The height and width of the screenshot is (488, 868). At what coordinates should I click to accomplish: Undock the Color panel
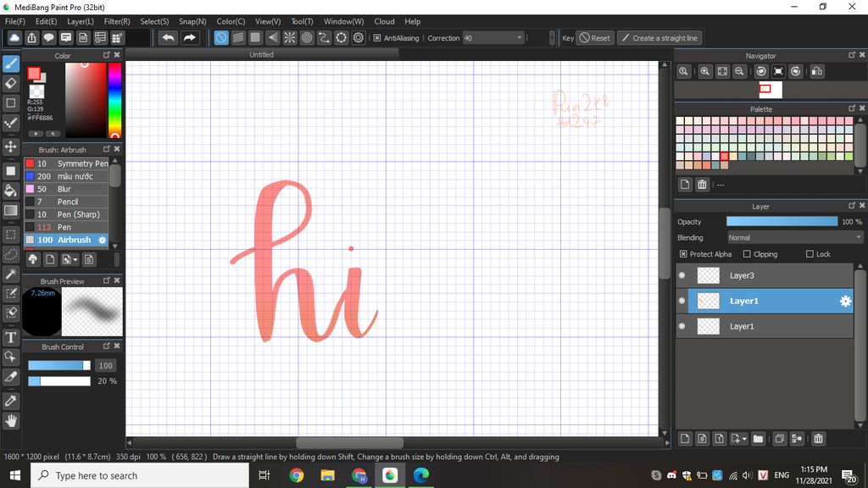(107, 55)
